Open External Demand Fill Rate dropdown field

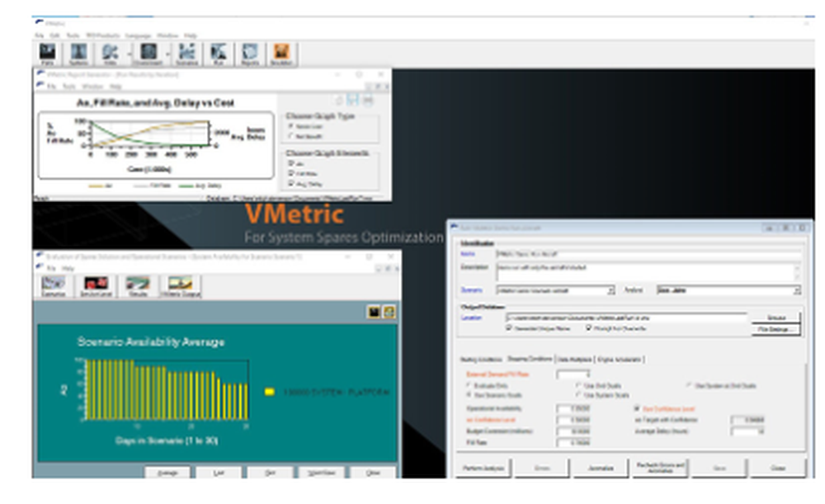[x=573, y=374]
